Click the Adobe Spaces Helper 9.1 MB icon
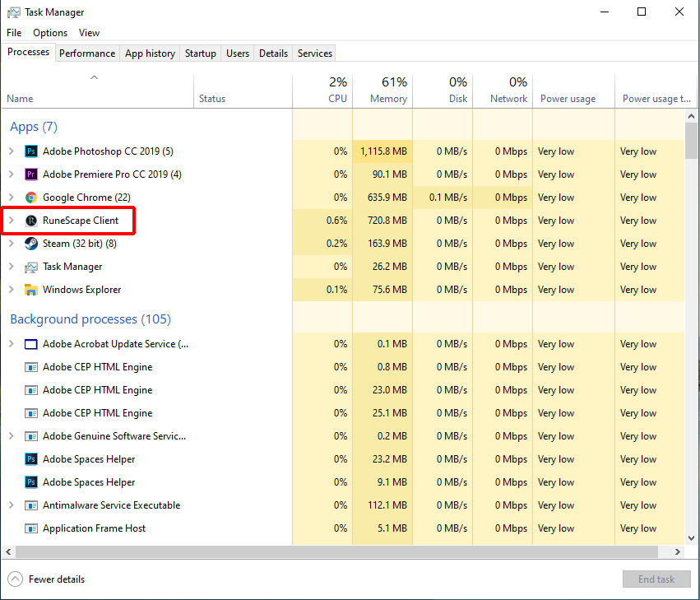The image size is (700, 600). point(30,482)
